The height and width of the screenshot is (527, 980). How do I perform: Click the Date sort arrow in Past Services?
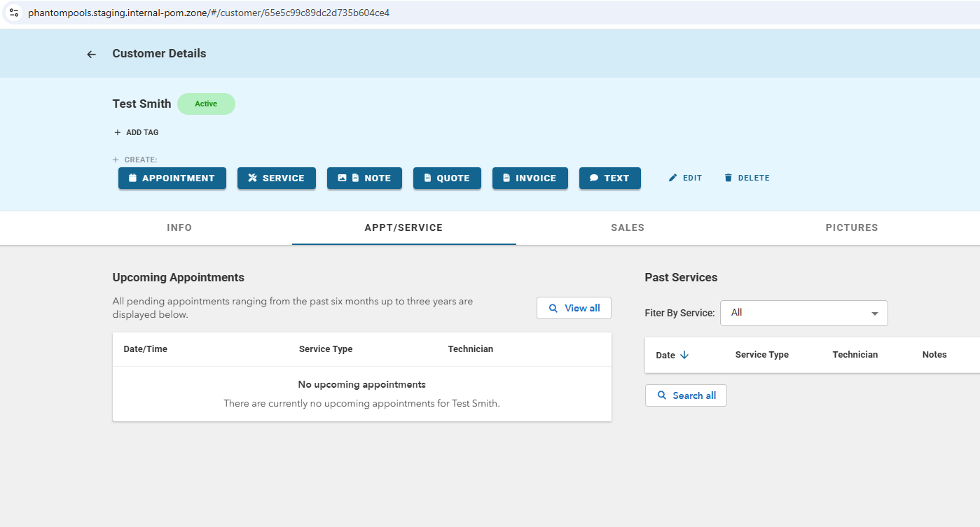tap(684, 355)
